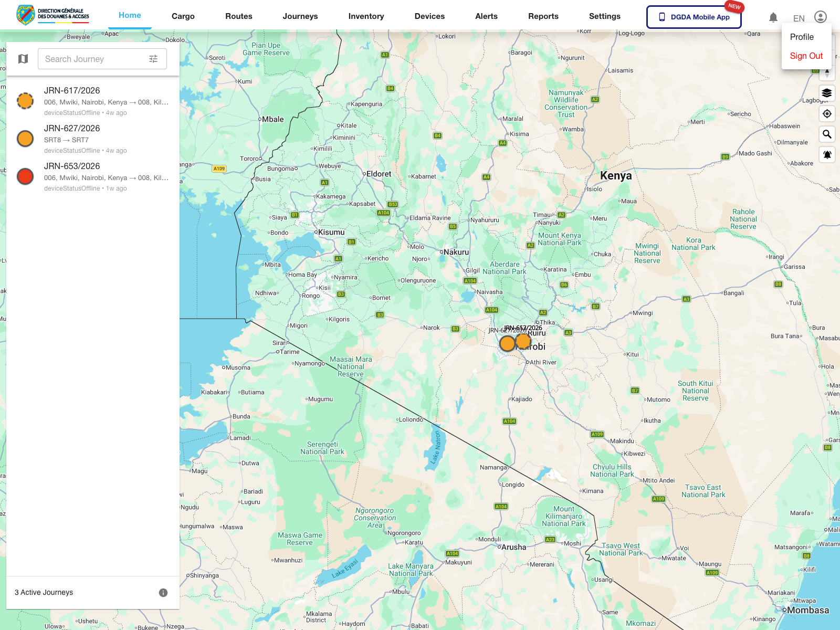
Task: Click the red JRN-653/2026 status circle
Action: click(25, 176)
